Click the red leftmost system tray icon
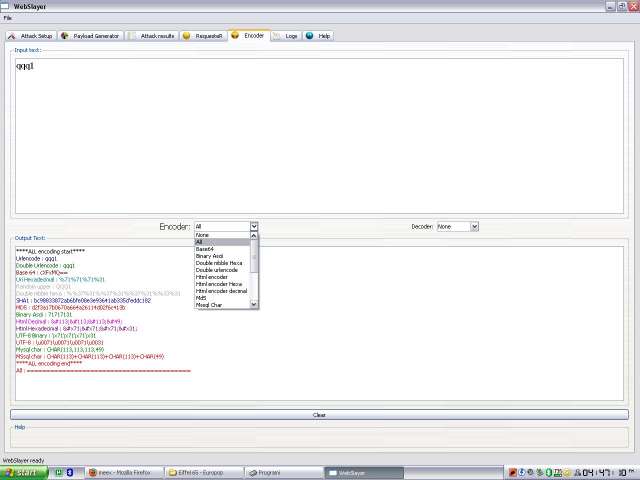 coord(513,473)
